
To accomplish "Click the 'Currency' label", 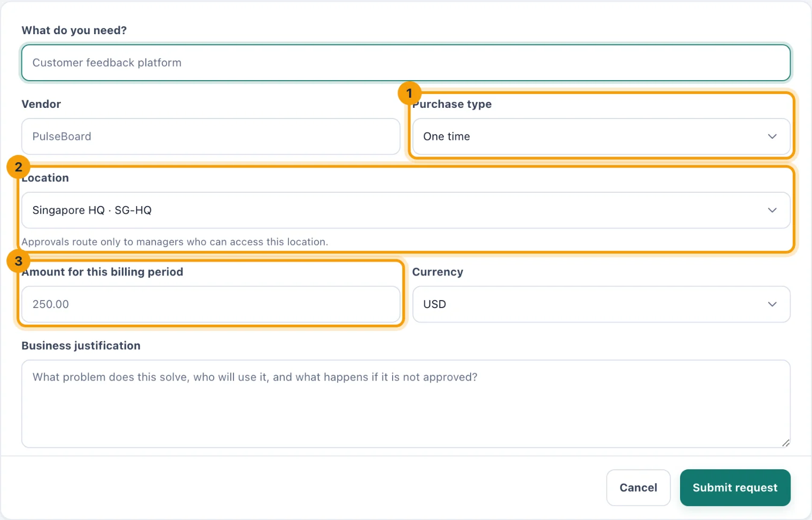I will coord(438,272).
